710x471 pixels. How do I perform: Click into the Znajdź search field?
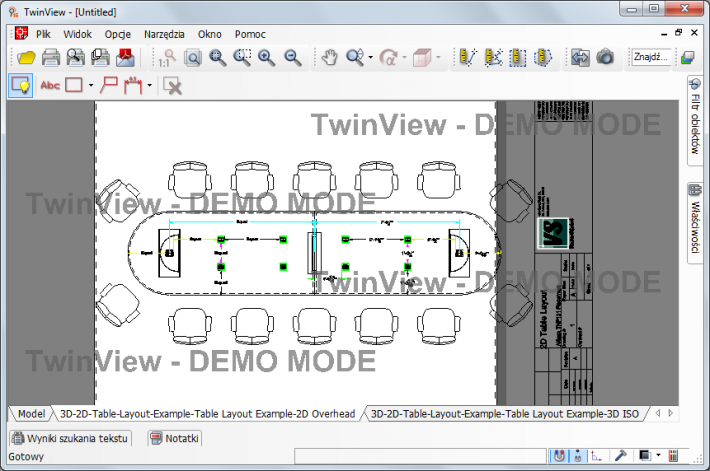(x=651, y=57)
